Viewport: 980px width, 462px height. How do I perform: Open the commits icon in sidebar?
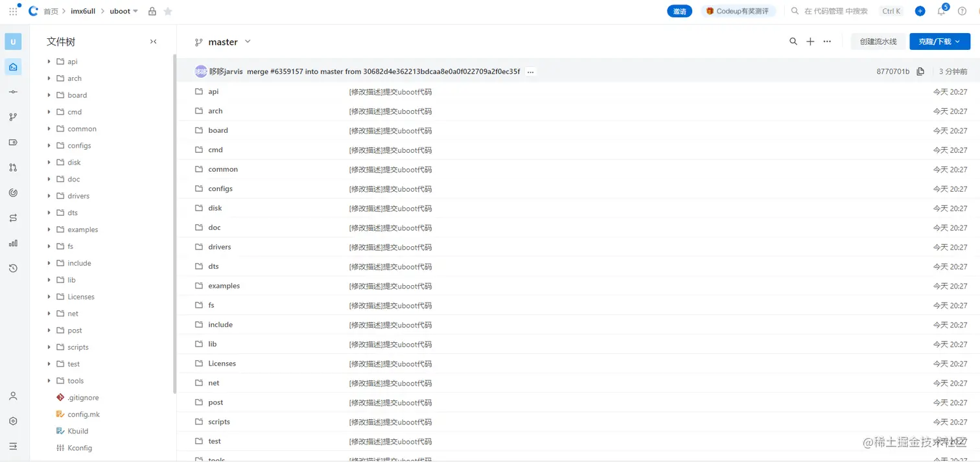pyautogui.click(x=13, y=92)
